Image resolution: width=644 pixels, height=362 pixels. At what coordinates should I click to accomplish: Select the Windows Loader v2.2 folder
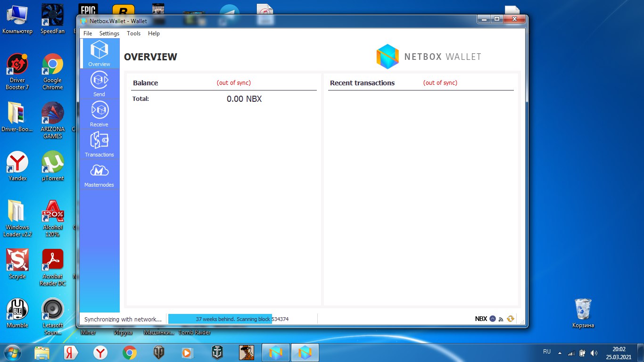pyautogui.click(x=17, y=219)
